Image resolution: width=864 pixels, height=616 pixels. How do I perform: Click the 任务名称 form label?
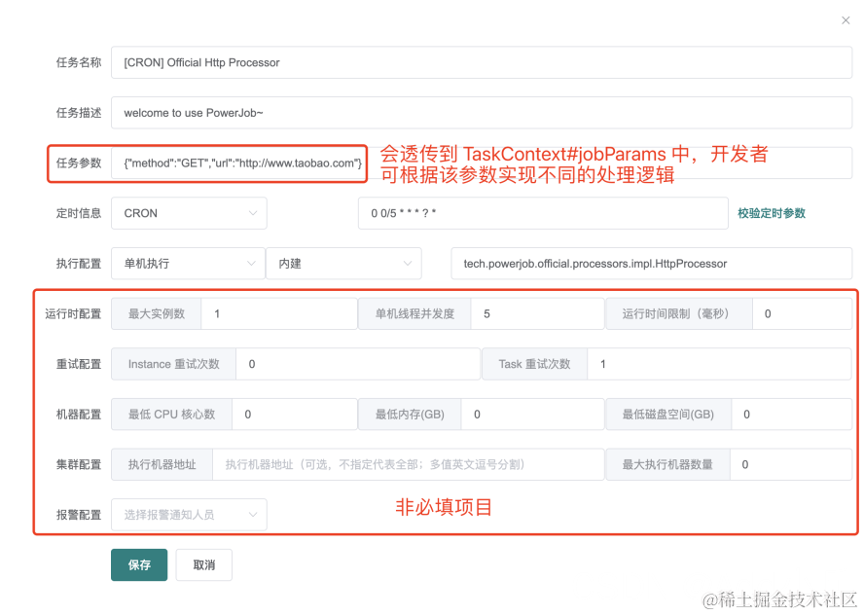tap(79, 62)
